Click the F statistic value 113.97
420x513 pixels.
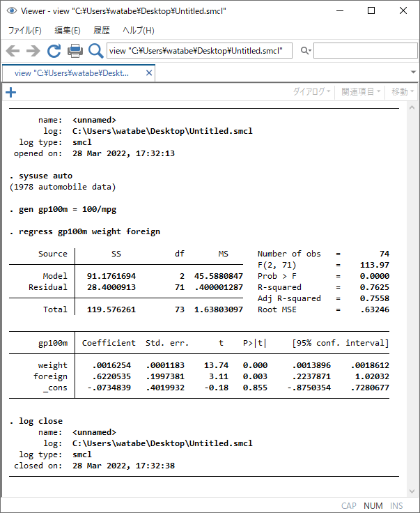click(x=375, y=265)
